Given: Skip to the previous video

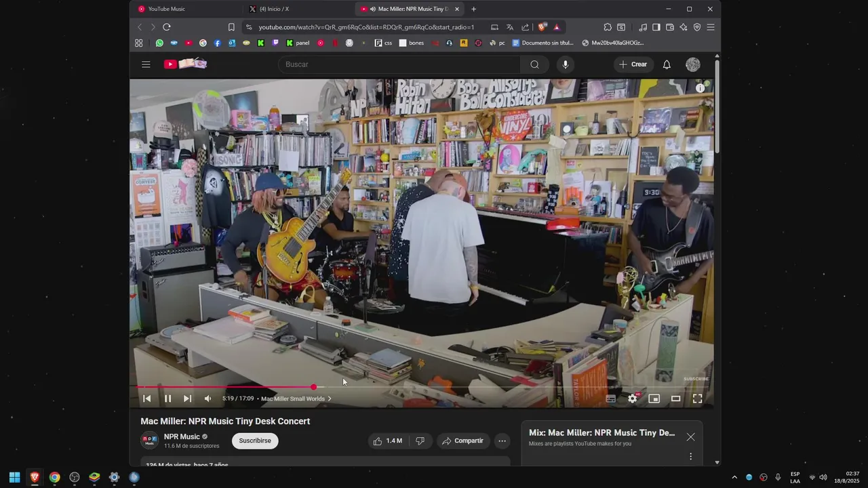Looking at the screenshot, I should [147, 399].
